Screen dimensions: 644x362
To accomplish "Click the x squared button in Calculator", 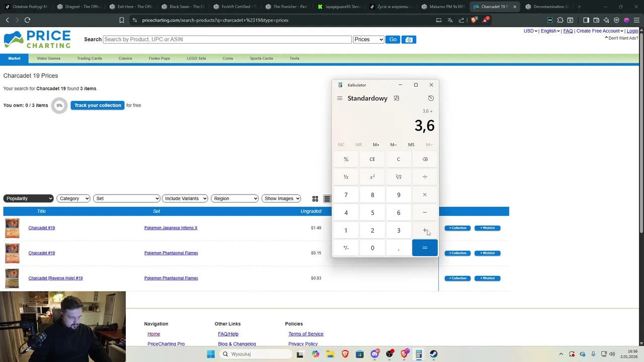I will tap(372, 177).
